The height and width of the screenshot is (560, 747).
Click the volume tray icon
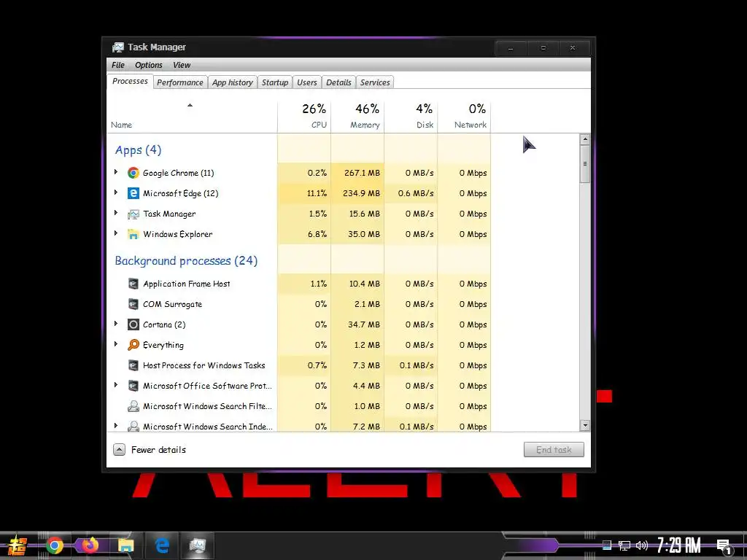(x=642, y=545)
